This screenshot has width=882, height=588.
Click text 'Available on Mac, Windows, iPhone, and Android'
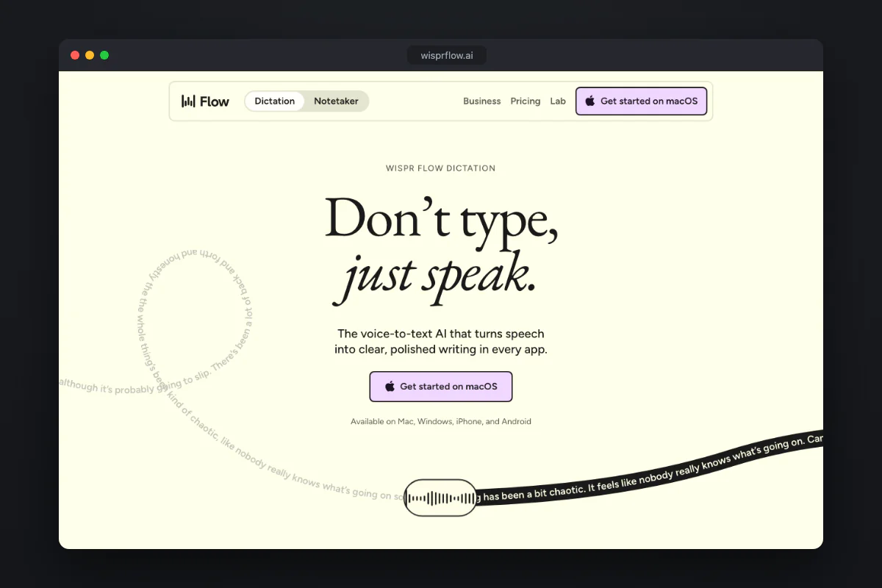441,422
